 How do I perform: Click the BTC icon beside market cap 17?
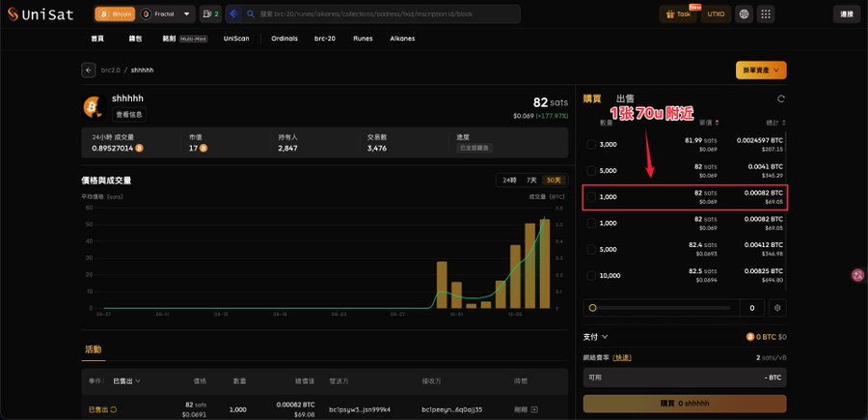click(203, 148)
